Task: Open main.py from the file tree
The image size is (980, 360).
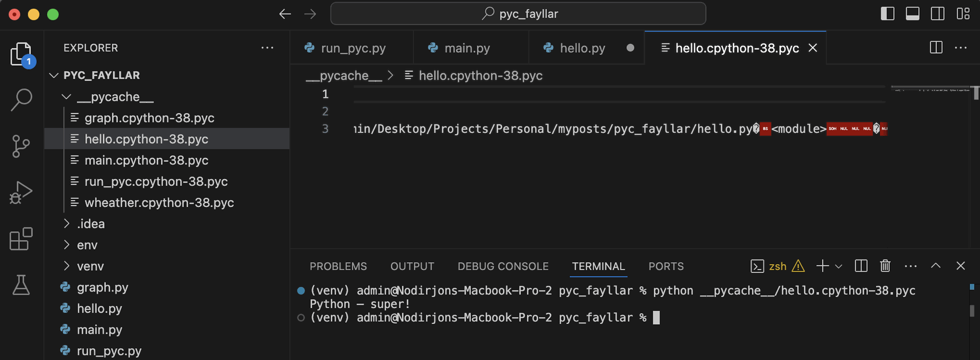Action: pos(167,330)
